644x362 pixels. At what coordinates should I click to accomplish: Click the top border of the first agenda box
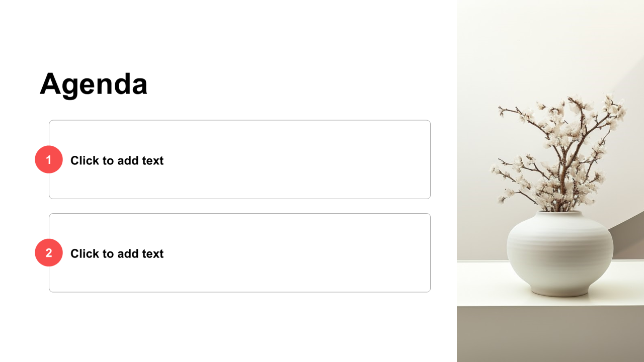click(239, 120)
